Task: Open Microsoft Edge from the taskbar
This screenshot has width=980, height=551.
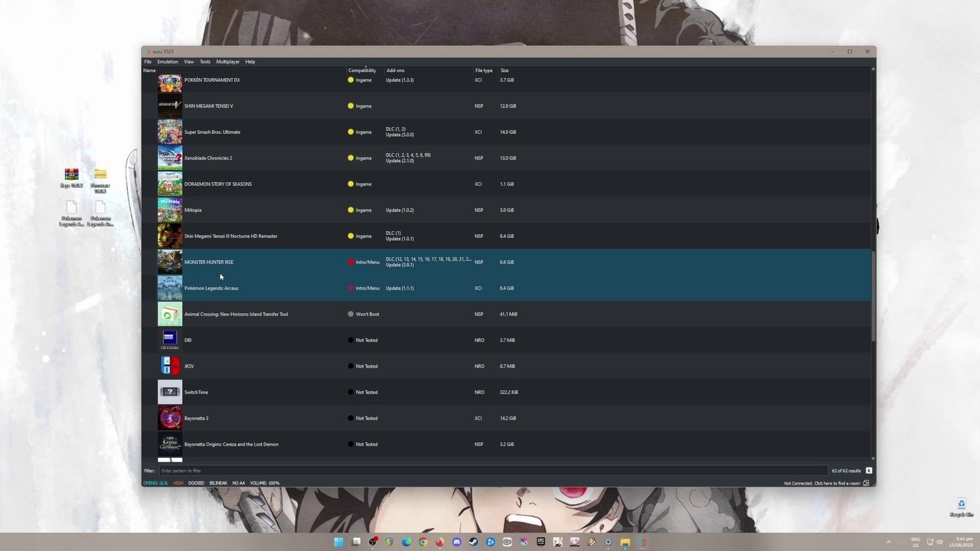Action: click(x=406, y=543)
